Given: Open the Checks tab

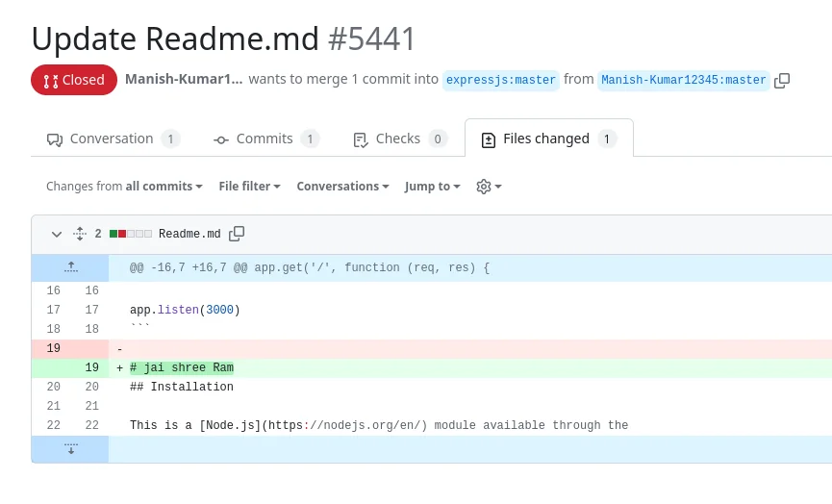Looking at the screenshot, I should click(x=400, y=139).
